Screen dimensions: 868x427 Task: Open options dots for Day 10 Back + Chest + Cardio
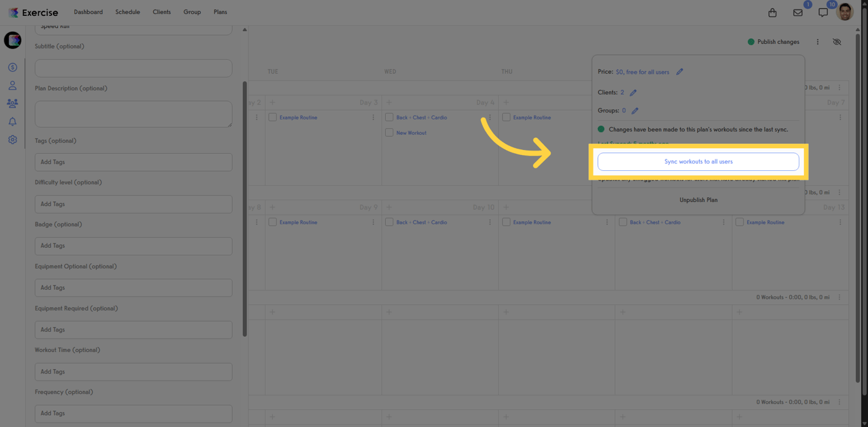(490, 222)
